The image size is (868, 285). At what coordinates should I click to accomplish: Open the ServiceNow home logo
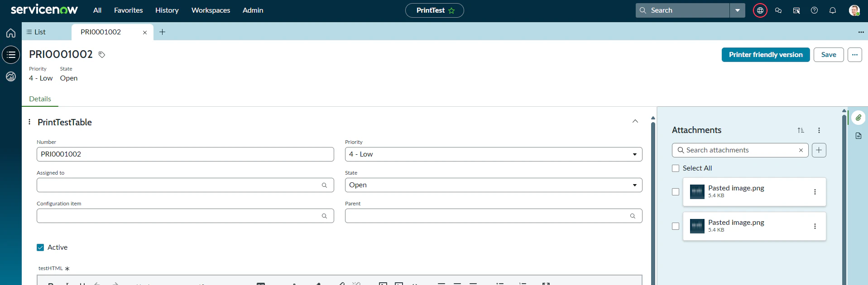44,10
